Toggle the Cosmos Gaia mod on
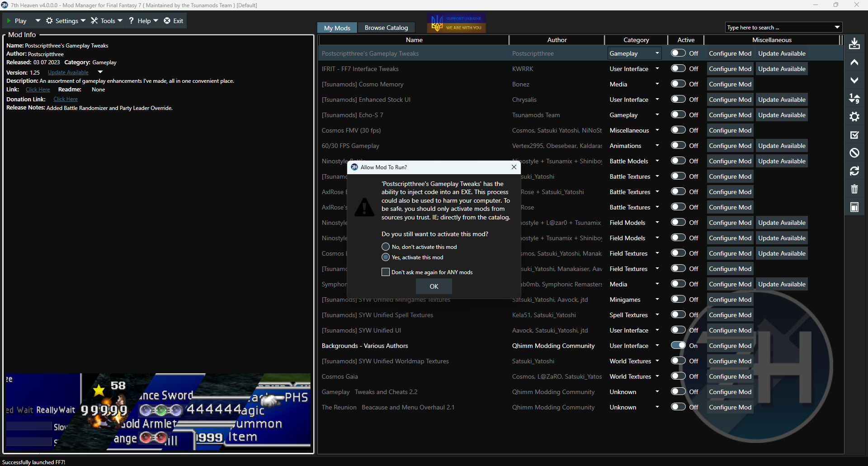The width and height of the screenshot is (868, 466). coord(678,376)
